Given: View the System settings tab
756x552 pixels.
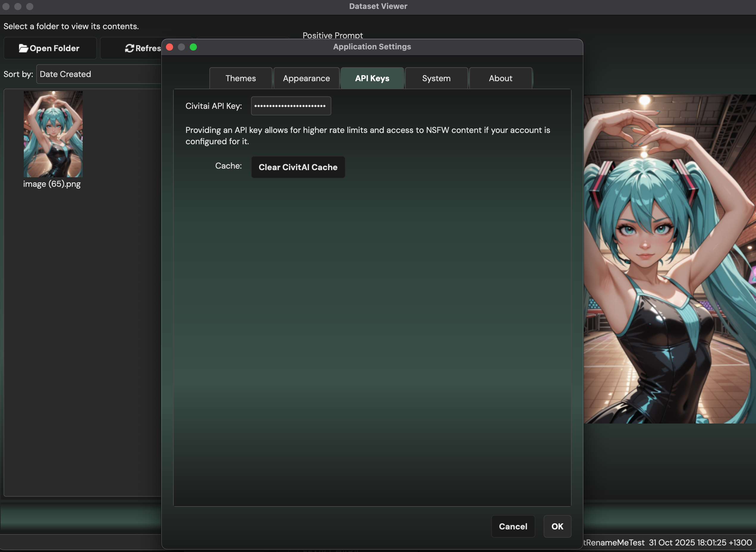Looking at the screenshot, I should 436,78.
